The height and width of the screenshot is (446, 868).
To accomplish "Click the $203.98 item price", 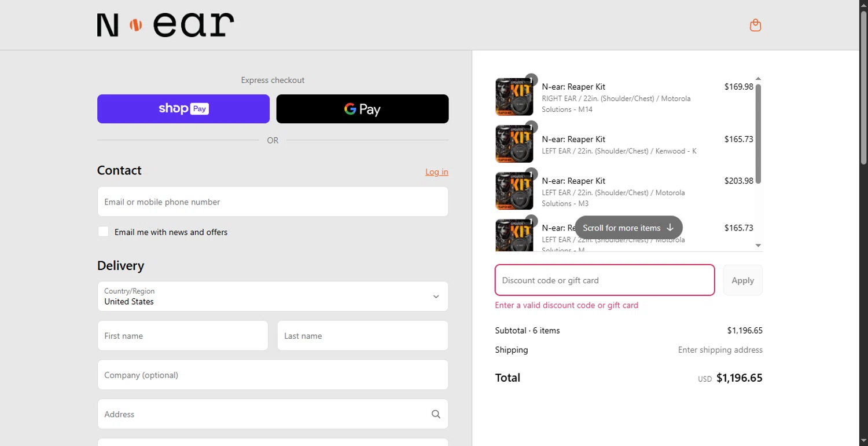I will pos(739,181).
